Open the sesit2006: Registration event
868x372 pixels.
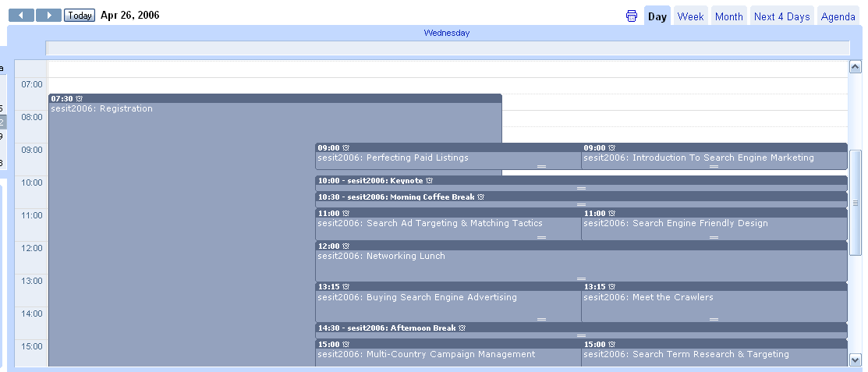pyautogui.click(x=102, y=108)
